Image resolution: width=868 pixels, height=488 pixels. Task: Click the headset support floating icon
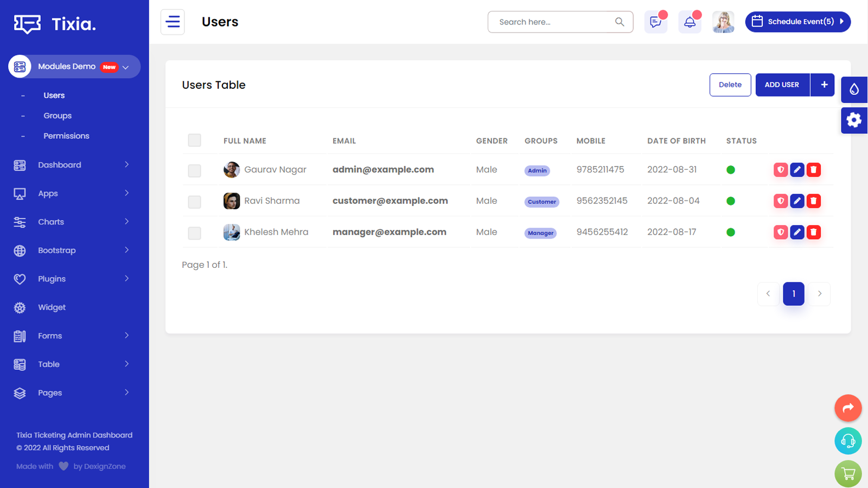[x=848, y=441]
